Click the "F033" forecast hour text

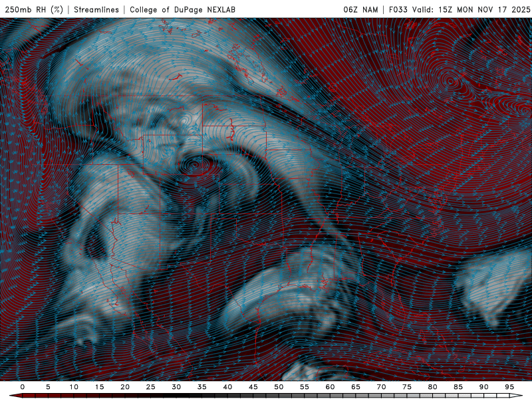tap(398, 9)
